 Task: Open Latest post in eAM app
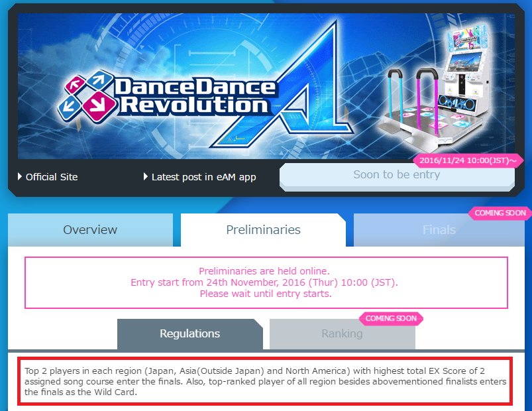[203, 177]
